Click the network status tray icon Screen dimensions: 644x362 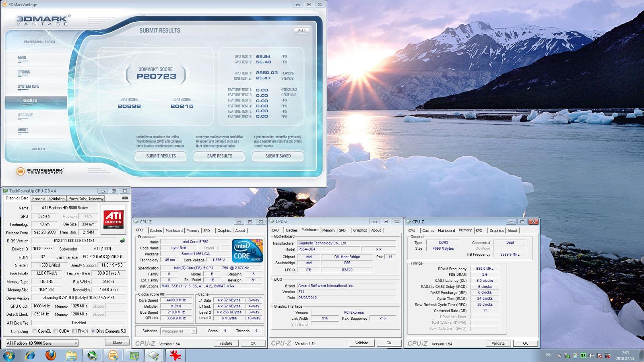point(607,356)
